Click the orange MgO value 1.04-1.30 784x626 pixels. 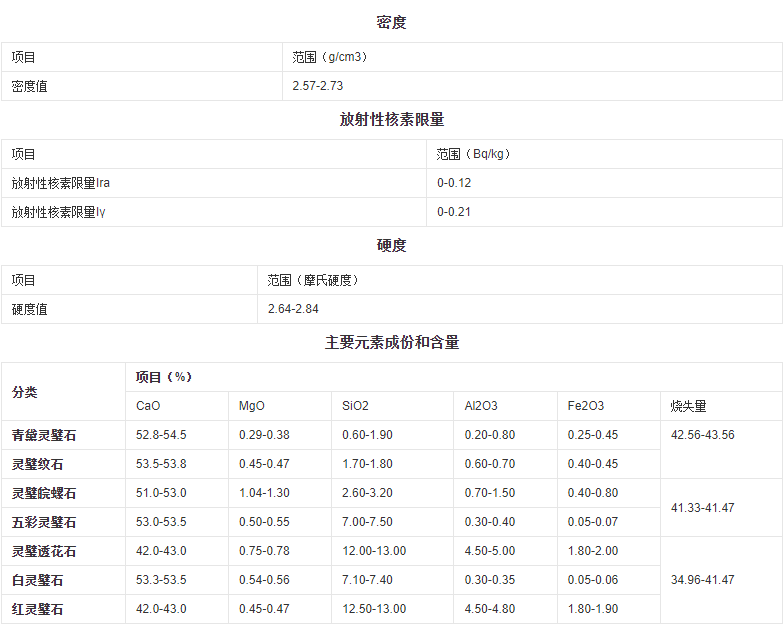pos(263,493)
